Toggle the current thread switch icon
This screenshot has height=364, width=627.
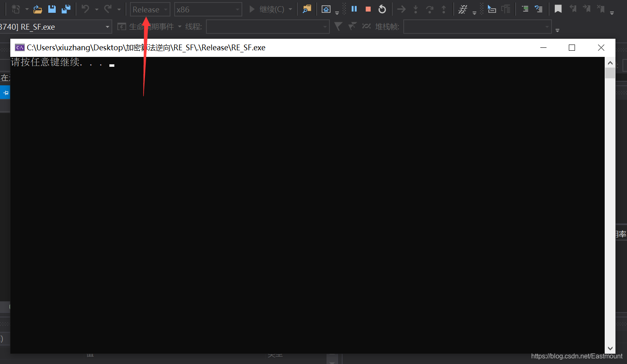tap(366, 26)
